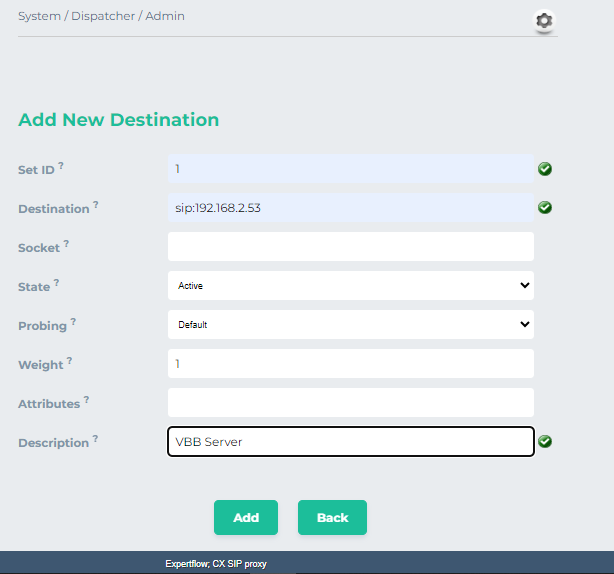Focus the empty Socket input field
Screen dimensions: 614x574
[x=350, y=247]
